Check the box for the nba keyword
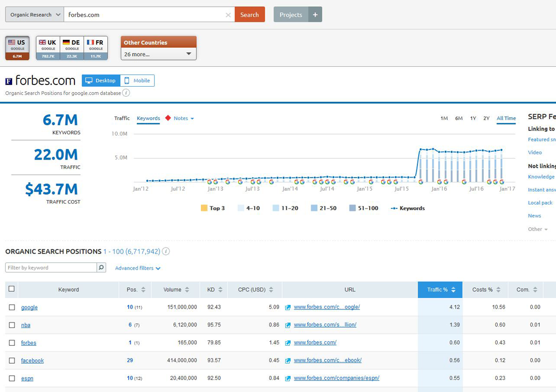The height and width of the screenshot is (392, 556). pyautogui.click(x=12, y=325)
